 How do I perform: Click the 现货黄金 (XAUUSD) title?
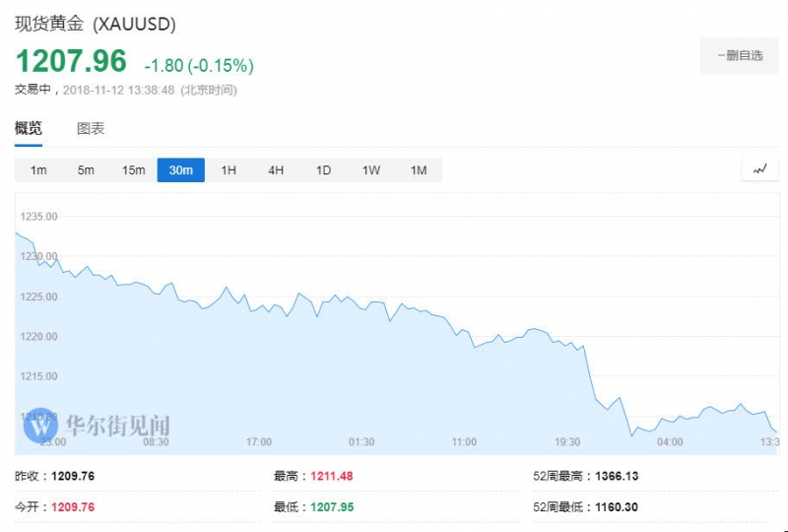[96, 23]
